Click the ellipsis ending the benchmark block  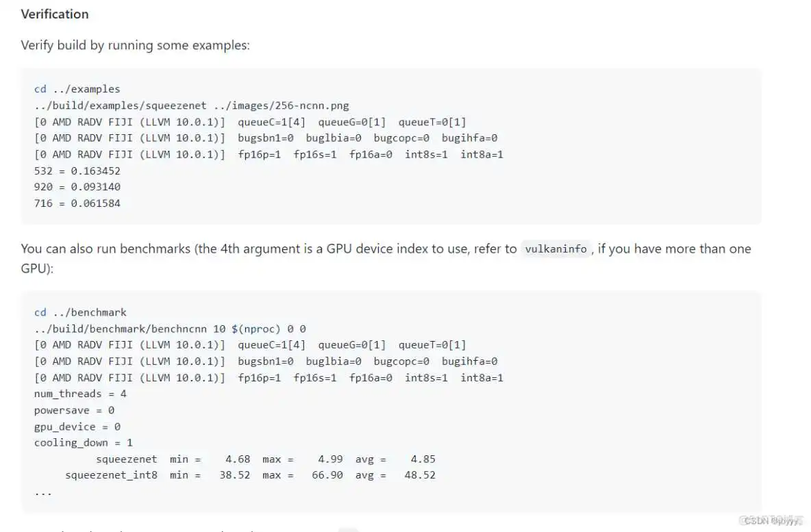43,492
